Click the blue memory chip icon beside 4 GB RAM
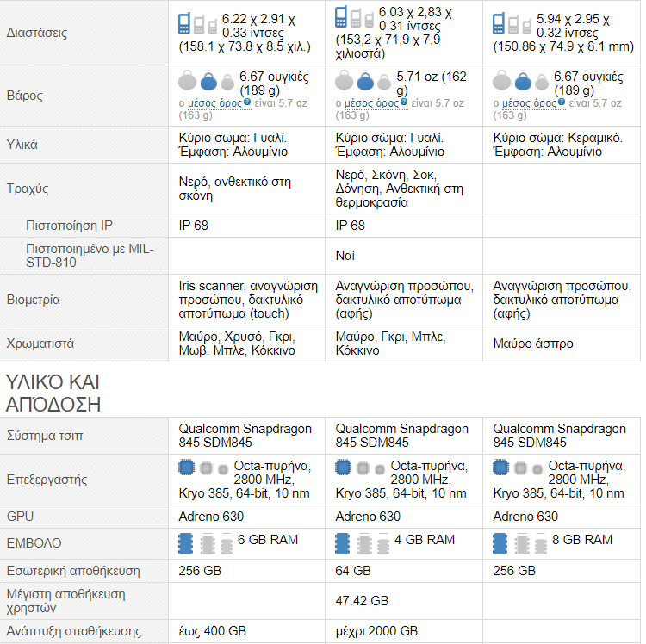Image resolution: width=646 pixels, height=644 pixels. pos(342,543)
